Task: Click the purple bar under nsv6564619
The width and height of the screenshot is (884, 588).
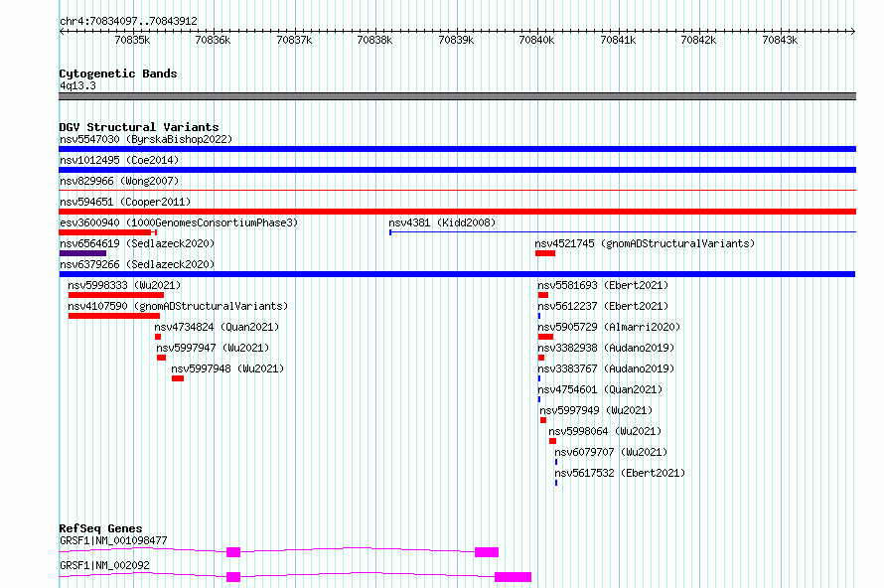Action: [x=82, y=253]
